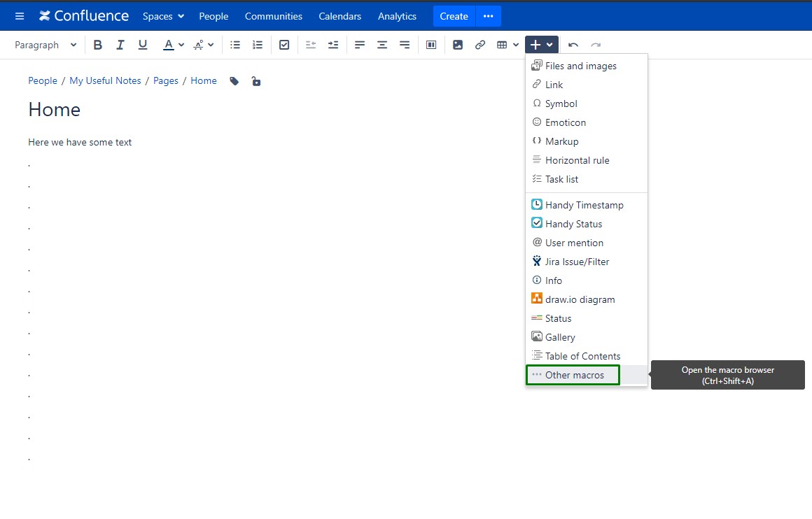Click into the Home page title field
Viewport: 812px width, 519px height.
click(x=55, y=110)
